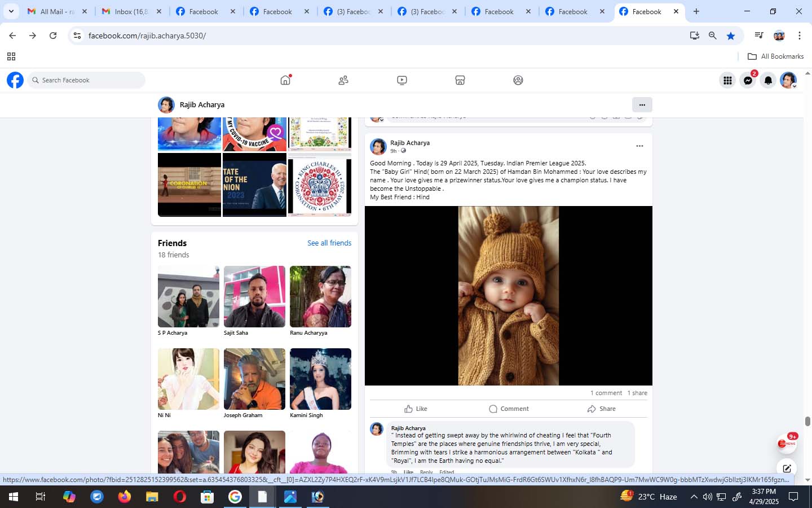Switch to All Mail Gmail tab
This screenshot has width=812, height=508.
tap(57, 11)
